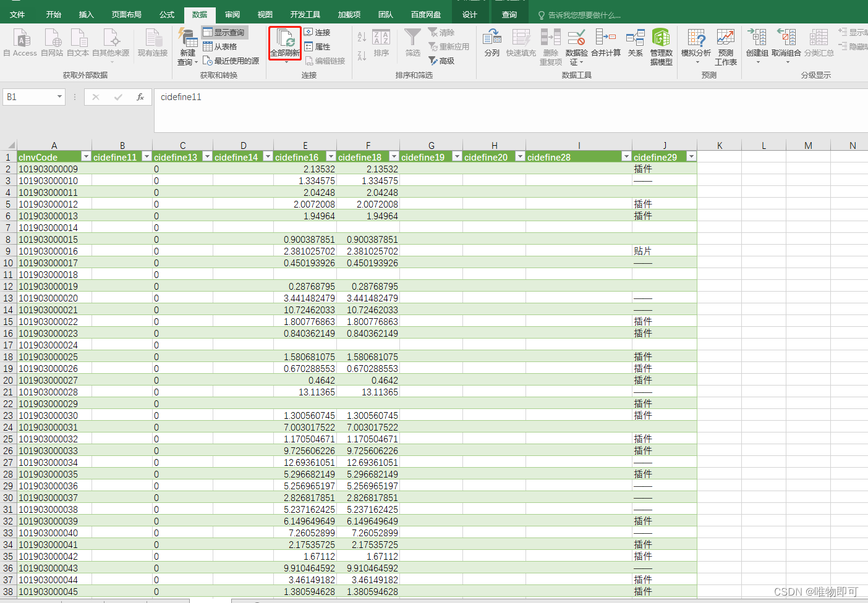The width and height of the screenshot is (868, 603).
Task: Switch to the 开始 Home tab
Action: (54, 14)
